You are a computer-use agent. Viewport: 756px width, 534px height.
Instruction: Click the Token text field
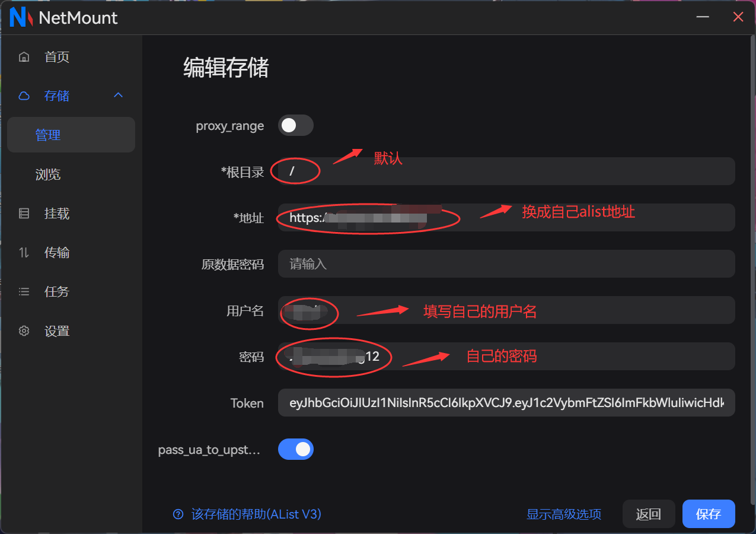pos(506,403)
